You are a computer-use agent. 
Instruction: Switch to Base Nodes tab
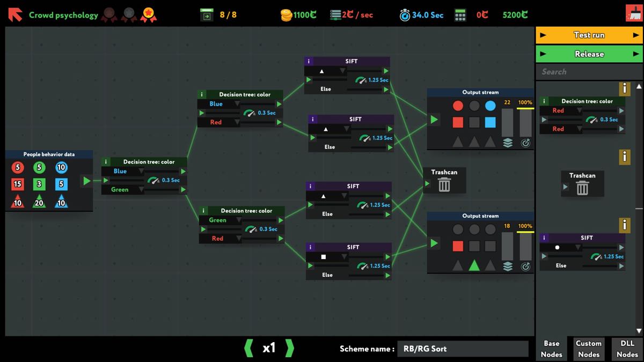click(x=552, y=349)
